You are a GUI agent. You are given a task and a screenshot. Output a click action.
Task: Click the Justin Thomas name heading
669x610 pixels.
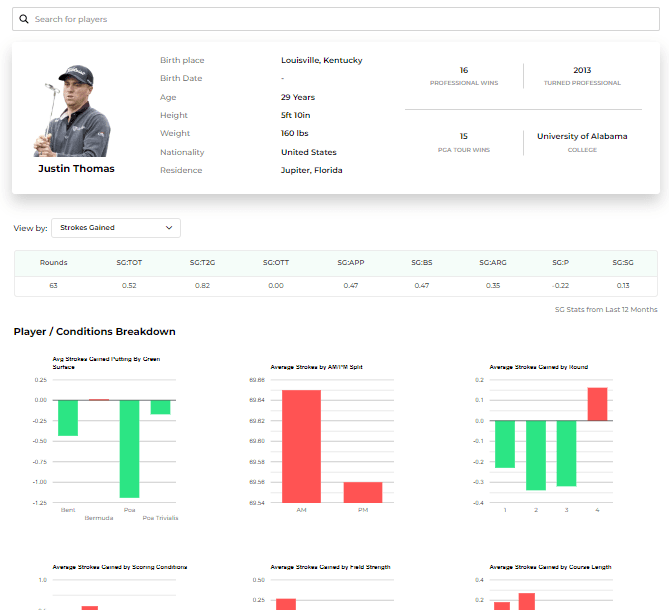(76, 168)
